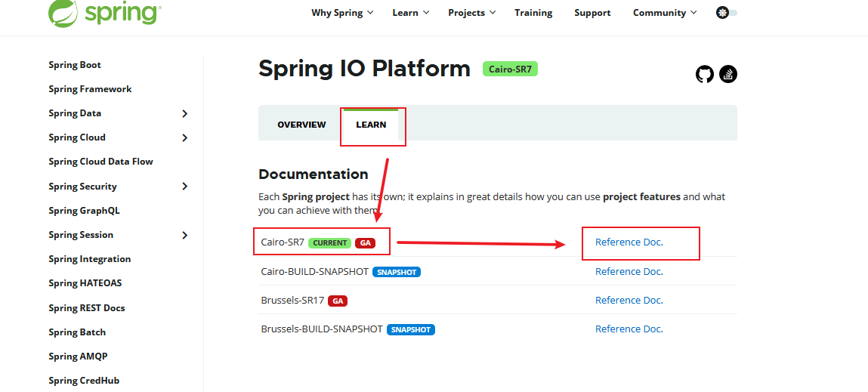
Task: Expand the Learn menu in header
Action: (x=411, y=13)
